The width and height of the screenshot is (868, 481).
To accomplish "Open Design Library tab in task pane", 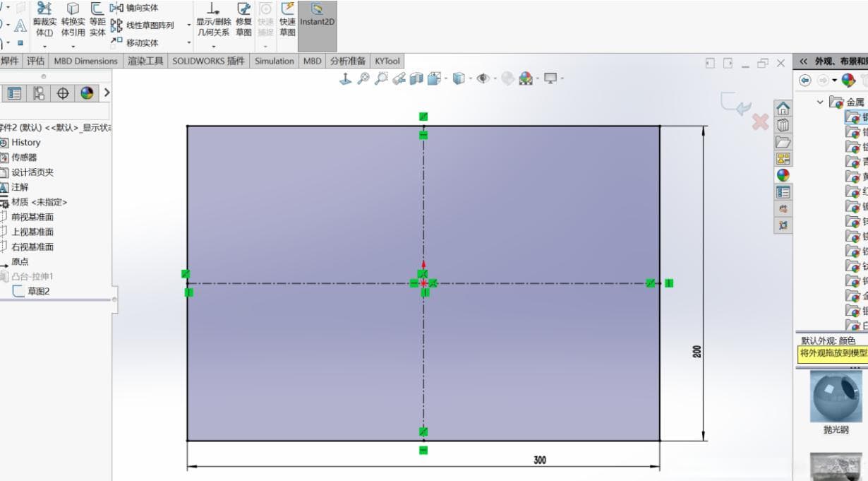I will pos(783,125).
